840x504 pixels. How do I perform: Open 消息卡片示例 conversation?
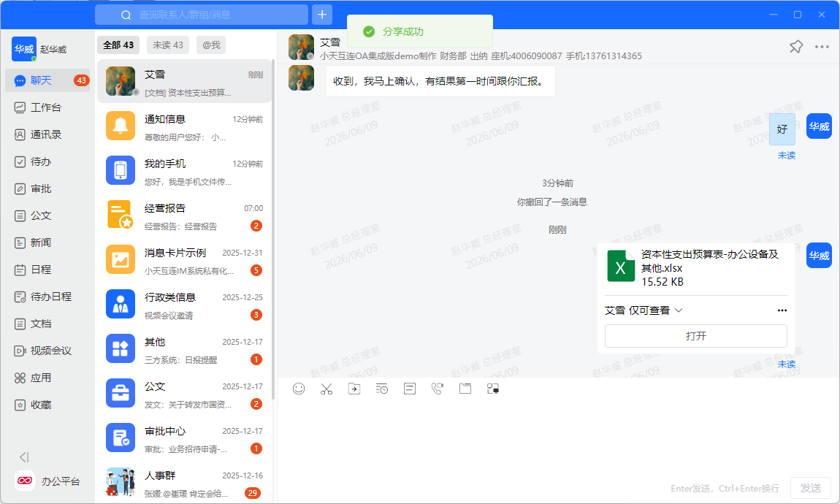pyautogui.click(x=184, y=259)
